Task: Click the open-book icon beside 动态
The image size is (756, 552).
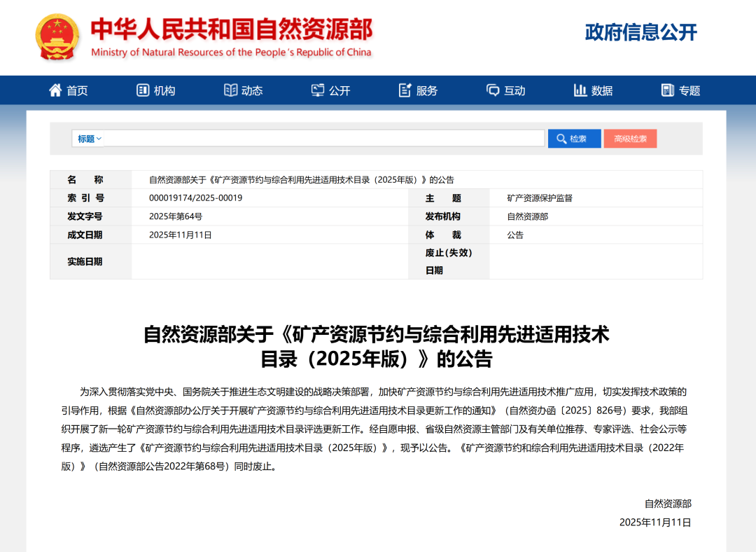Action: click(x=230, y=90)
